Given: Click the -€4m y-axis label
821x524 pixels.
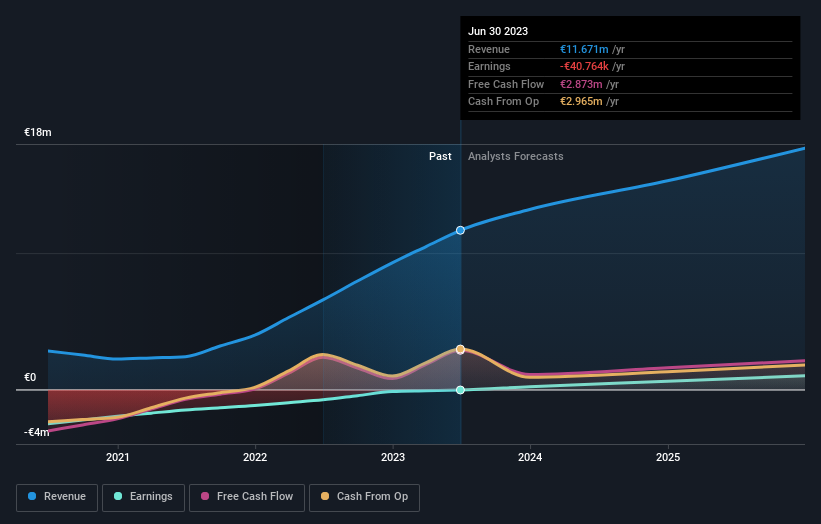Looking at the screenshot, I should coord(37,432).
